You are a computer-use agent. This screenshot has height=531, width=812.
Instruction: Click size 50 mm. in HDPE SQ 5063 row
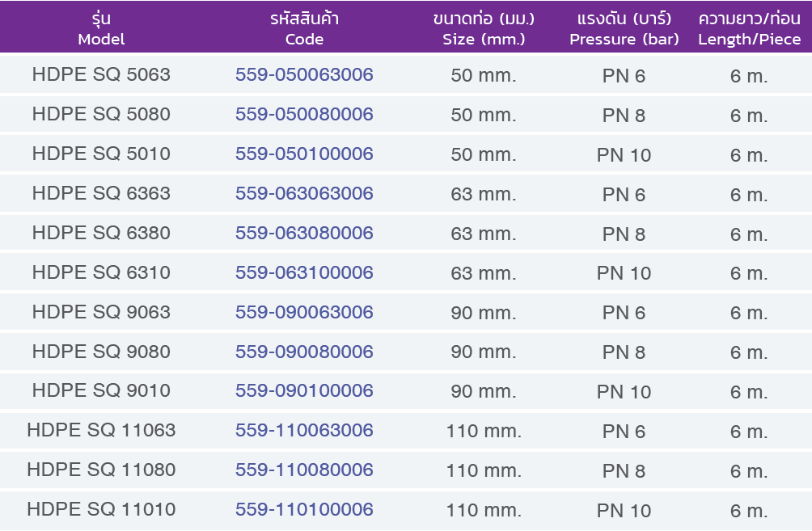point(484,75)
